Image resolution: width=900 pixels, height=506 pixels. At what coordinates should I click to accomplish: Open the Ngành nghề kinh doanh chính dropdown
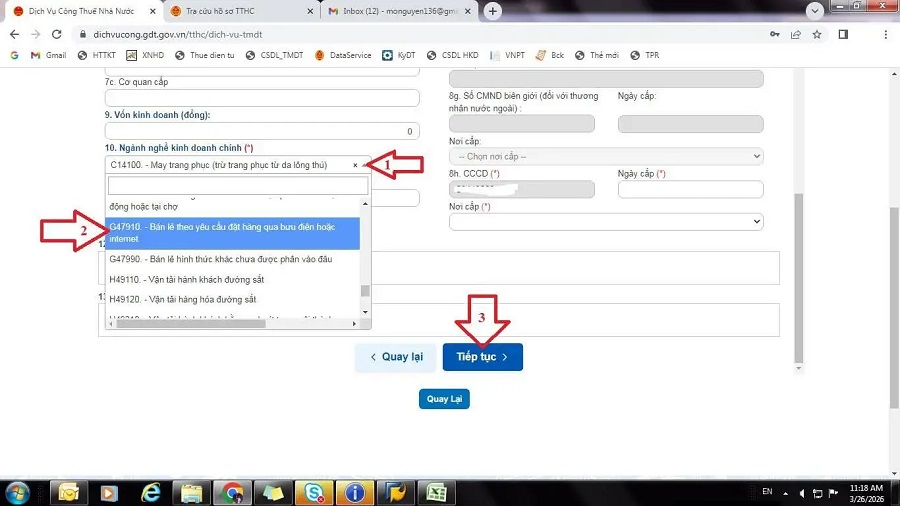pos(238,165)
